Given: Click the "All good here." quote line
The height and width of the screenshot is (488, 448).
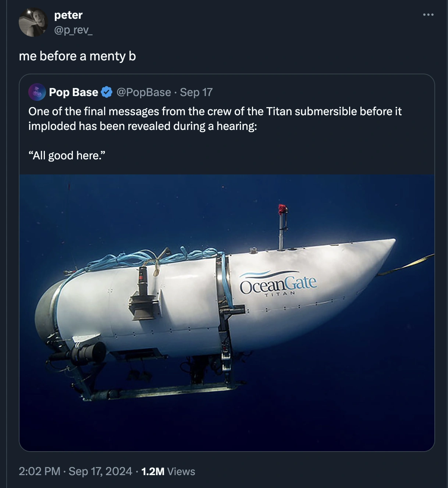Looking at the screenshot, I should click(67, 156).
